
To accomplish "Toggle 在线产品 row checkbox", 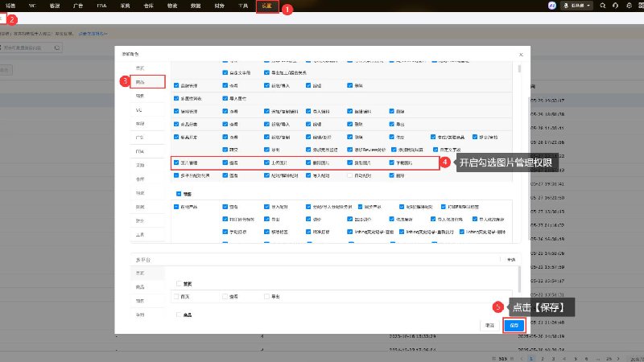I will point(176,207).
